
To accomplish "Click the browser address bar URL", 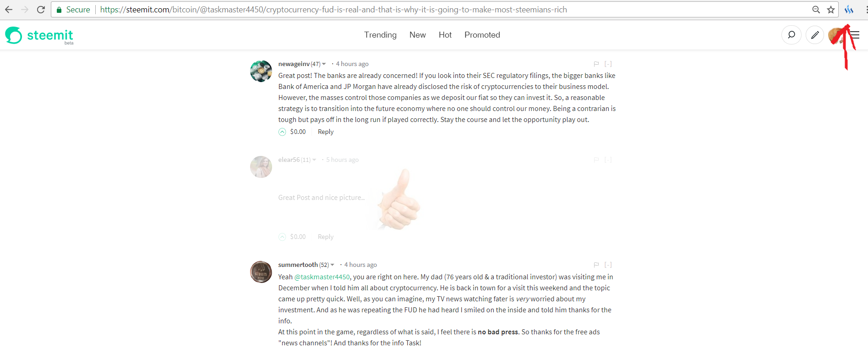I will (x=333, y=10).
